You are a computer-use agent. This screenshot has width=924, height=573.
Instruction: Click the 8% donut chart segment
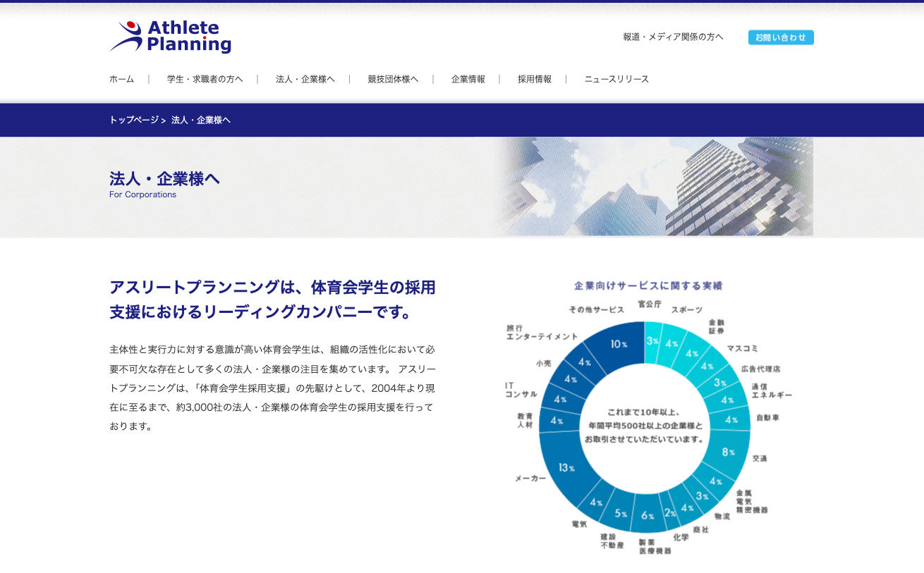tap(727, 452)
